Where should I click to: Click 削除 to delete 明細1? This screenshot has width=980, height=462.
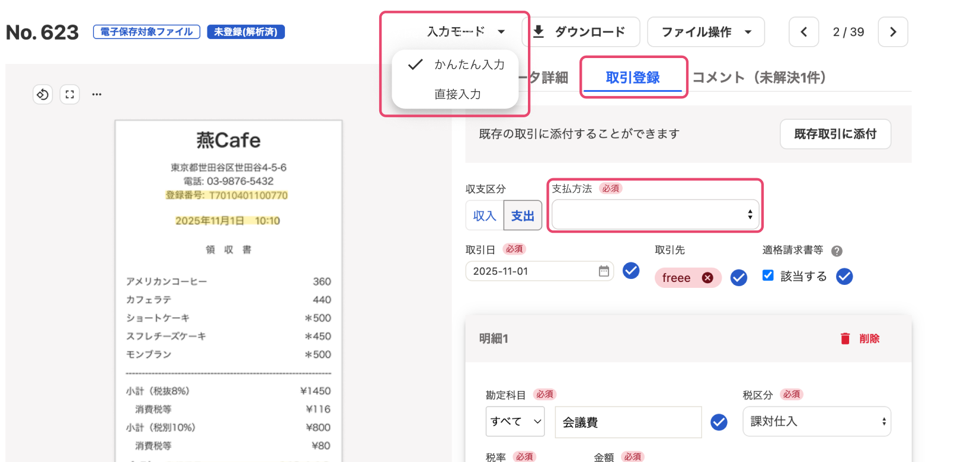coord(869,339)
